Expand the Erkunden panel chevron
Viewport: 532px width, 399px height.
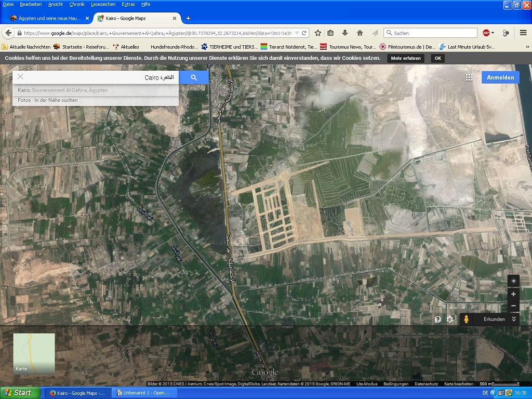click(x=514, y=319)
